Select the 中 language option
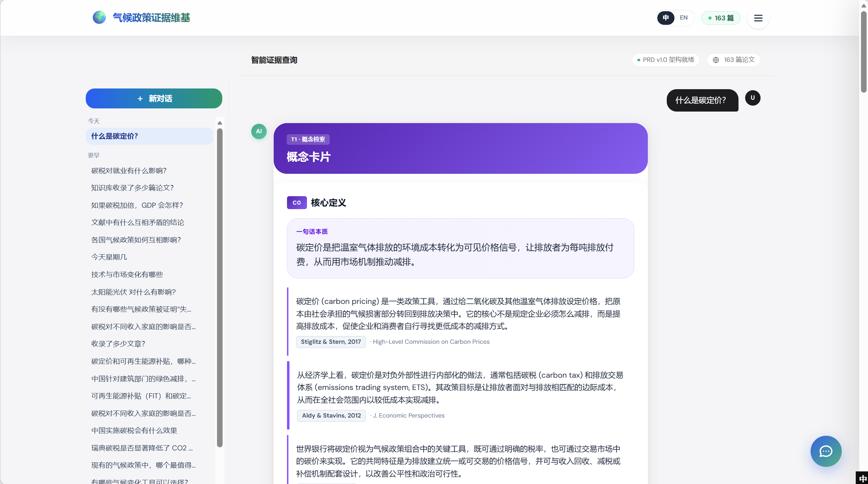This screenshot has height=484, width=868. pos(666,18)
